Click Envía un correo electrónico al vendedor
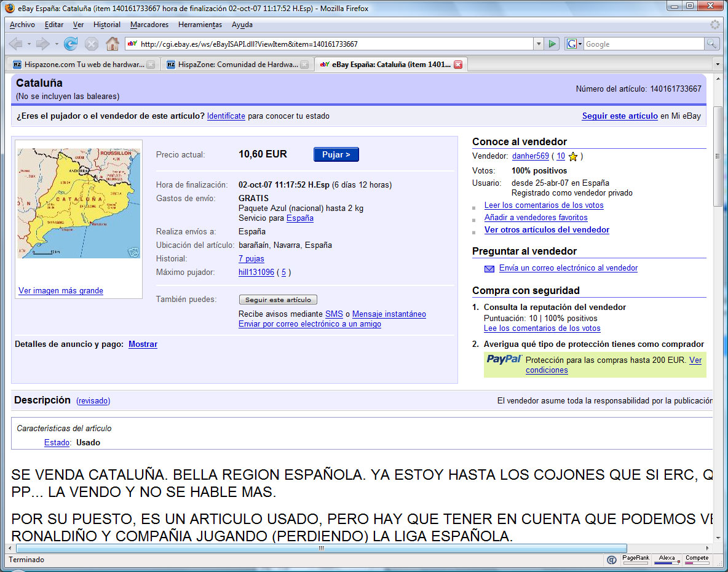 click(568, 268)
